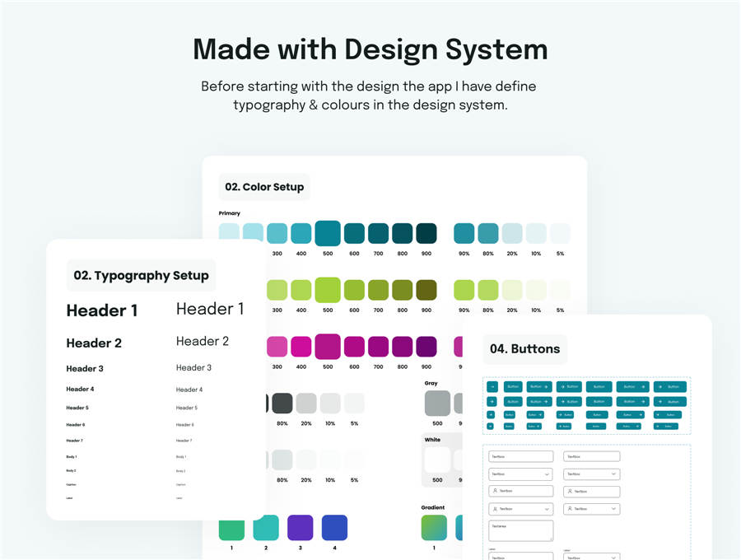Select the 02. Color Setup heading

coord(264,187)
